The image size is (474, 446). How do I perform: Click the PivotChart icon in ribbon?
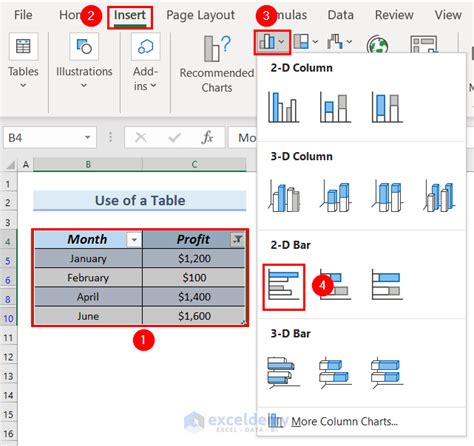click(x=424, y=44)
